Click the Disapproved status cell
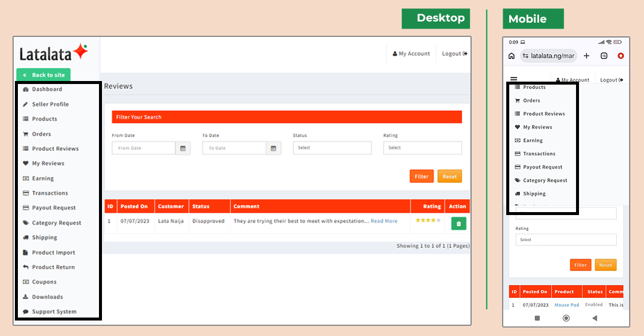644x336 pixels. click(208, 221)
